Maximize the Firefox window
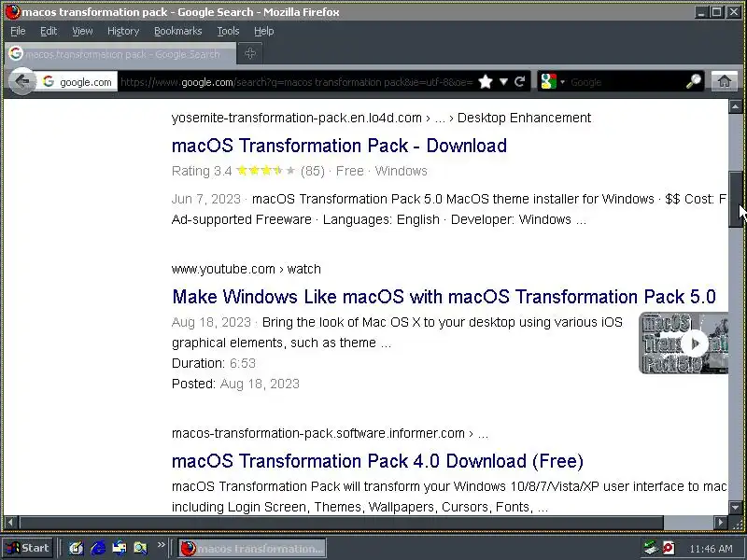The width and height of the screenshot is (747, 560). 717,12
